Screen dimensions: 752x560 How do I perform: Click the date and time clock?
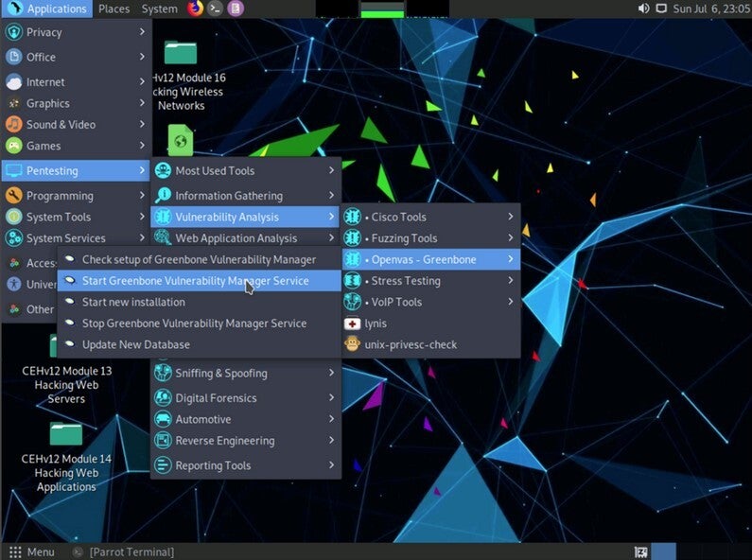click(x=711, y=9)
